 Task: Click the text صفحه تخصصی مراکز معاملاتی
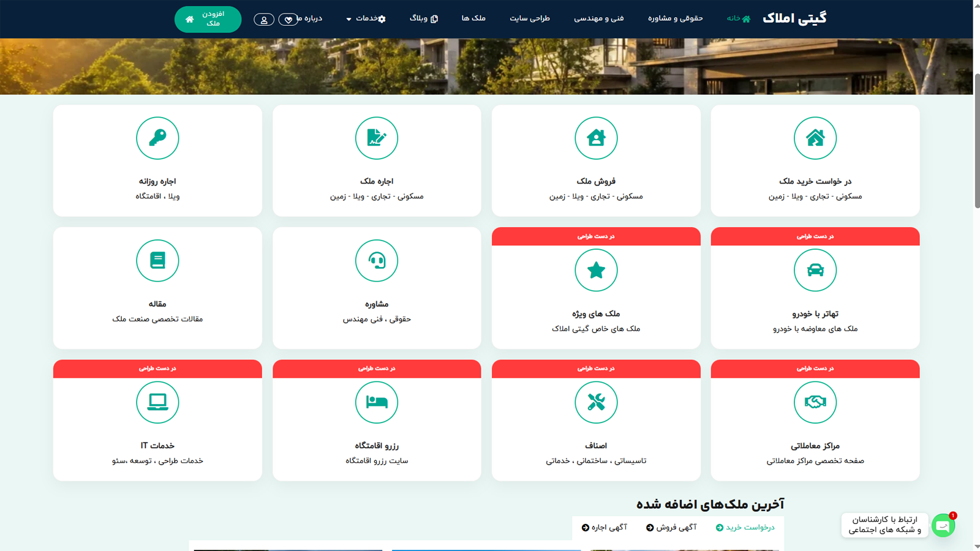pos(815,461)
